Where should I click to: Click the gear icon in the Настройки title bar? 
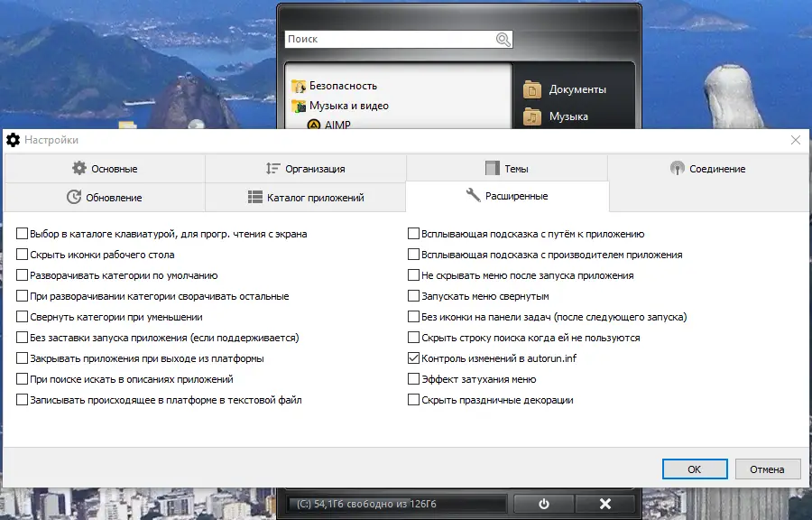pos(13,140)
